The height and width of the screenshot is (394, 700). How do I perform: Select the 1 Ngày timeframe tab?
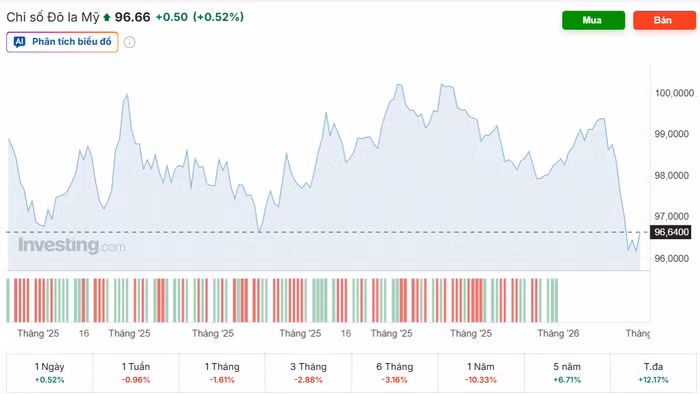pos(50,373)
